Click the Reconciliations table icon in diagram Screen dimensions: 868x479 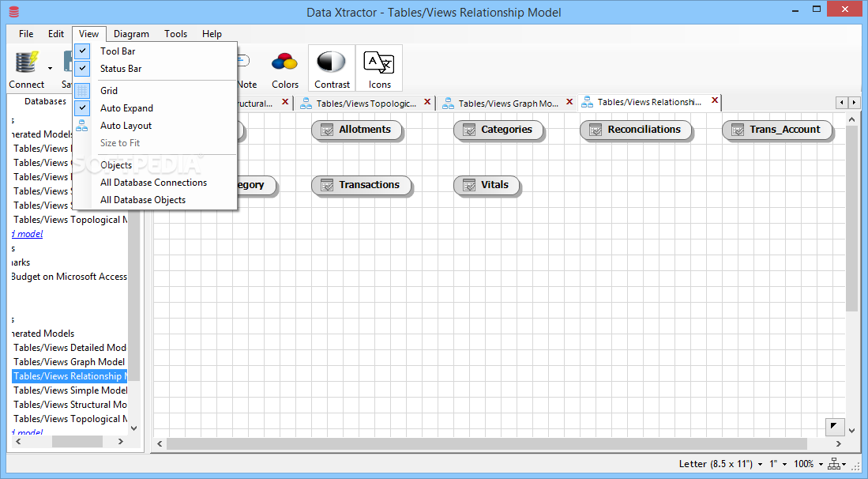[x=595, y=130]
